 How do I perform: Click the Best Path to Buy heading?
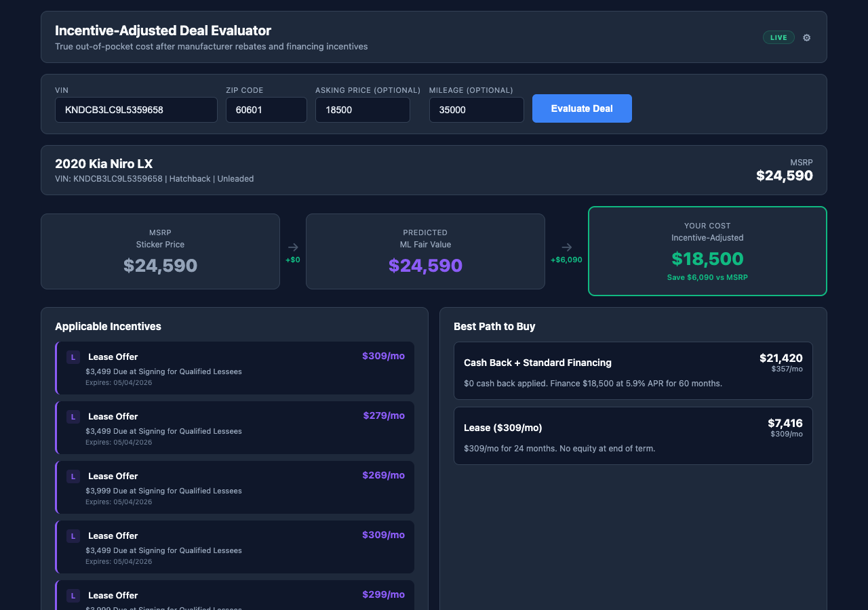[x=494, y=327]
